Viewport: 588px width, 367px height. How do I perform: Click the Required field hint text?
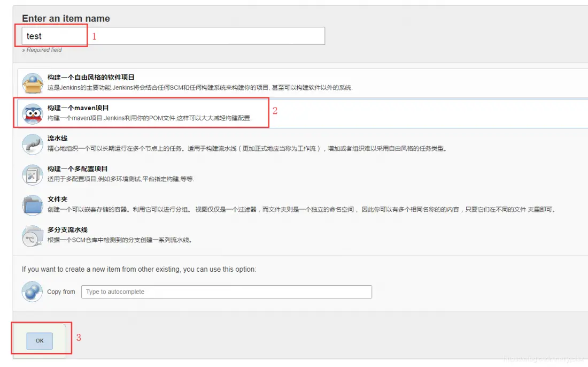pyautogui.click(x=42, y=50)
